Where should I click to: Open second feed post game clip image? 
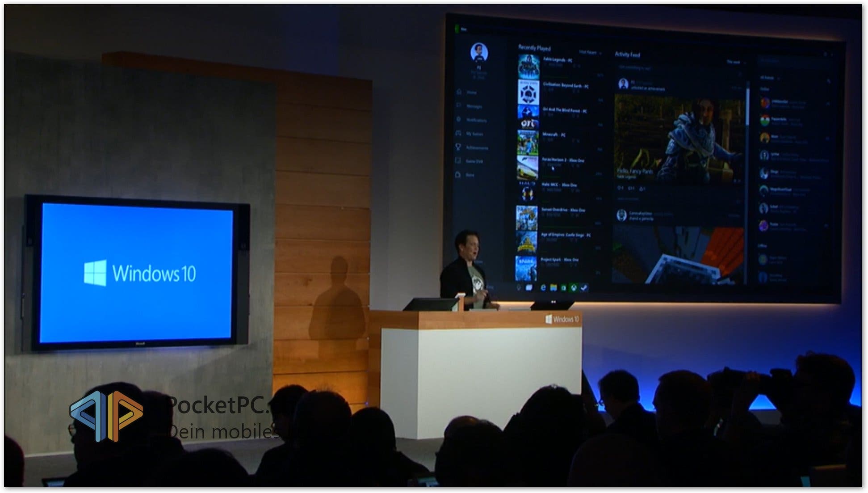click(678, 255)
